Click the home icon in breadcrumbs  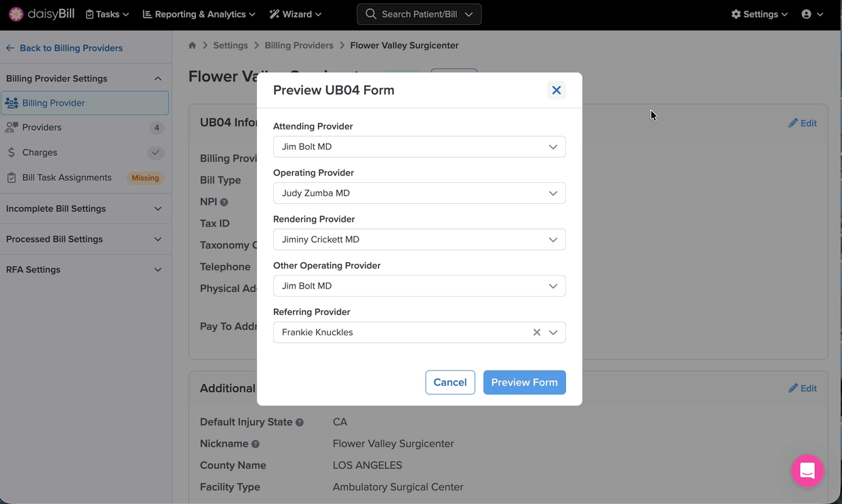click(193, 45)
